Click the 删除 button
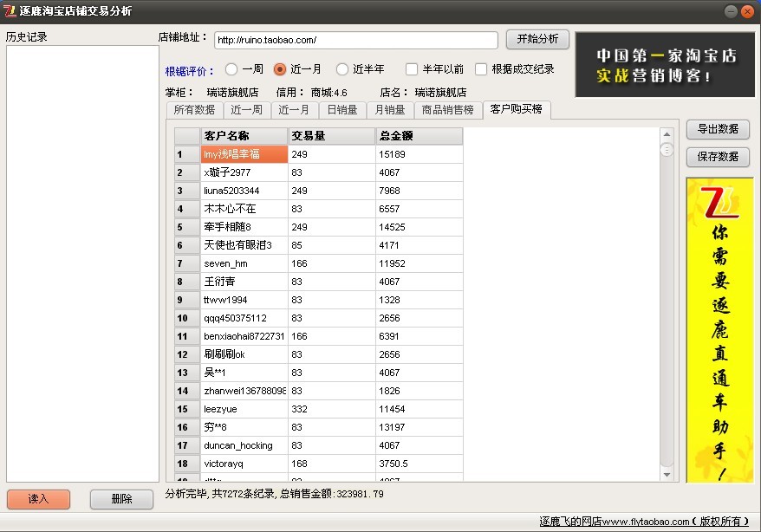 pyautogui.click(x=121, y=499)
